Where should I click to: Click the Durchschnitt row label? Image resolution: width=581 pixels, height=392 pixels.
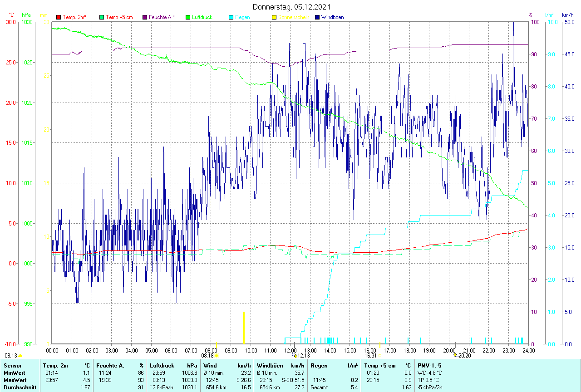(19, 387)
